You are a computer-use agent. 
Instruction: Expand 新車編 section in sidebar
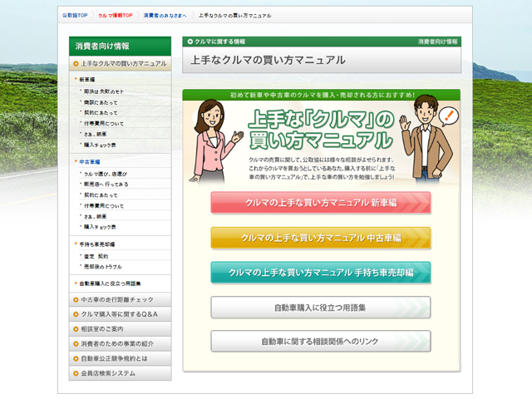point(87,78)
